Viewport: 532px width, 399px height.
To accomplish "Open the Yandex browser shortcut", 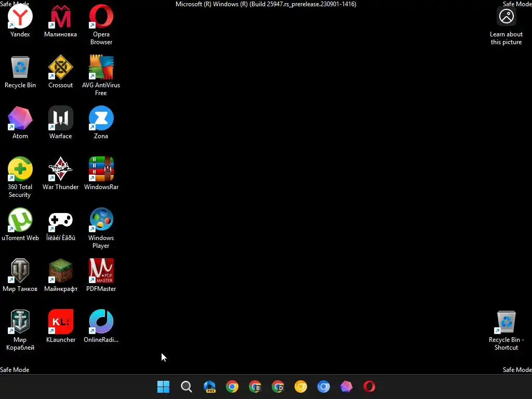I will [x=20, y=16].
